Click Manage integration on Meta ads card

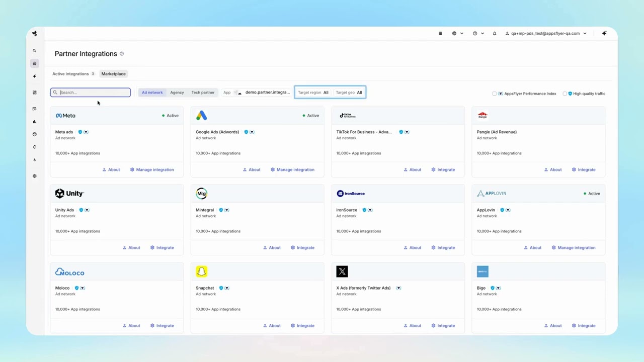pos(152,170)
